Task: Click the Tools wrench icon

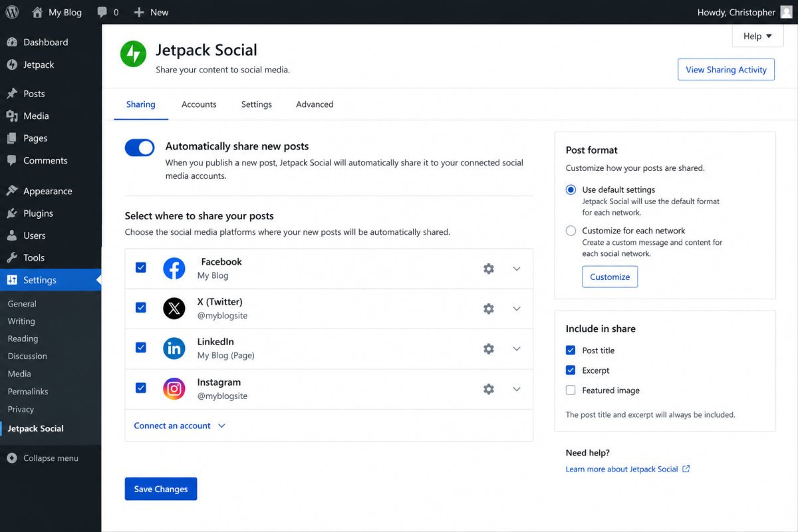Action: click(x=12, y=257)
